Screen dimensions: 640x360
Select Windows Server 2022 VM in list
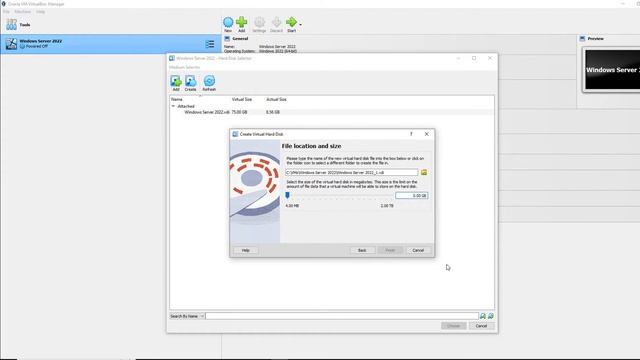coord(111,44)
